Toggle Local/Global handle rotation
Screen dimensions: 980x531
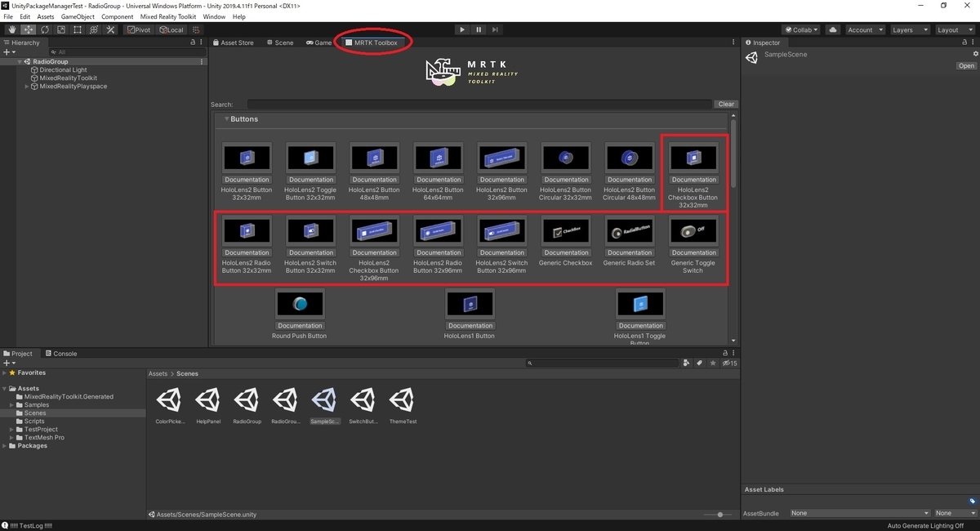tap(171, 29)
